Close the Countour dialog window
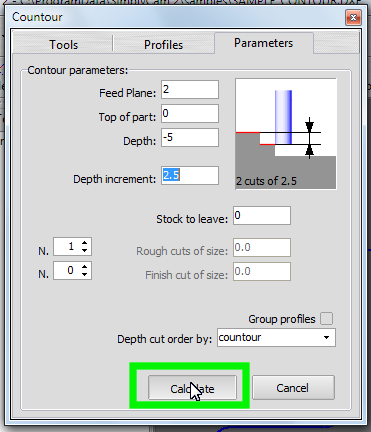371x432 pixels. 353,17
